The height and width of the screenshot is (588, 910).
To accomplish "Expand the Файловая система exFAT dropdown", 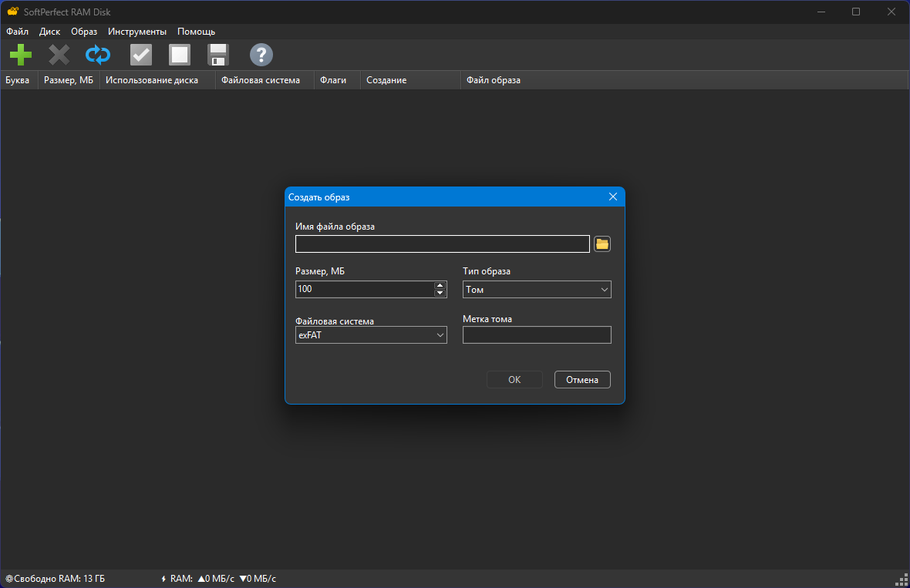I will click(x=371, y=335).
